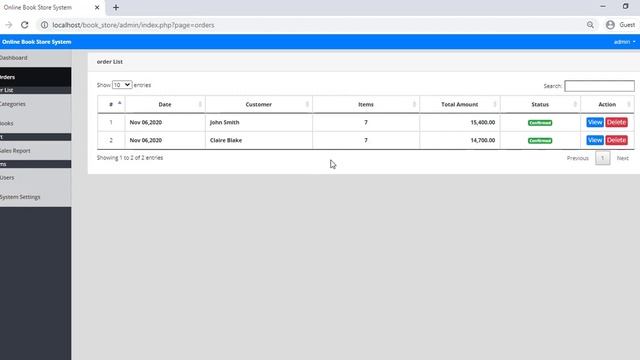Go to the Next page of orders
Viewport: 640px width, 360px height.
622,158
